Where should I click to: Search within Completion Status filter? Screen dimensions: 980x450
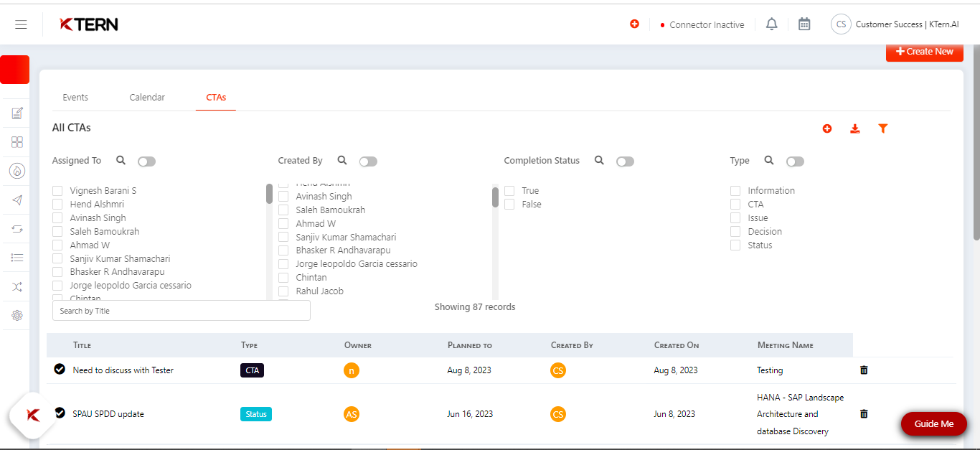(x=599, y=160)
